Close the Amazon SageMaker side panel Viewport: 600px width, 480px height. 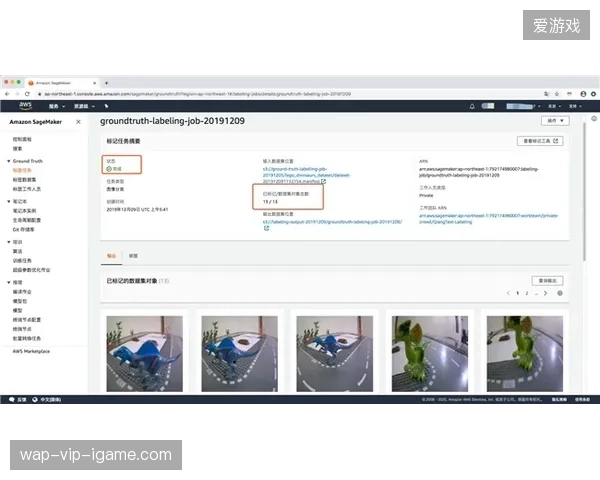(x=78, y=122)
